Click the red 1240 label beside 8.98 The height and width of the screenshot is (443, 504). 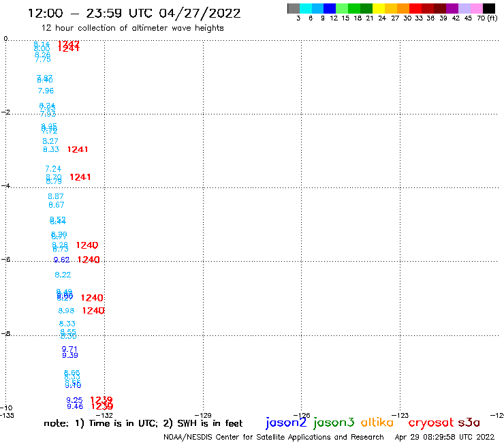coord(93,311)
